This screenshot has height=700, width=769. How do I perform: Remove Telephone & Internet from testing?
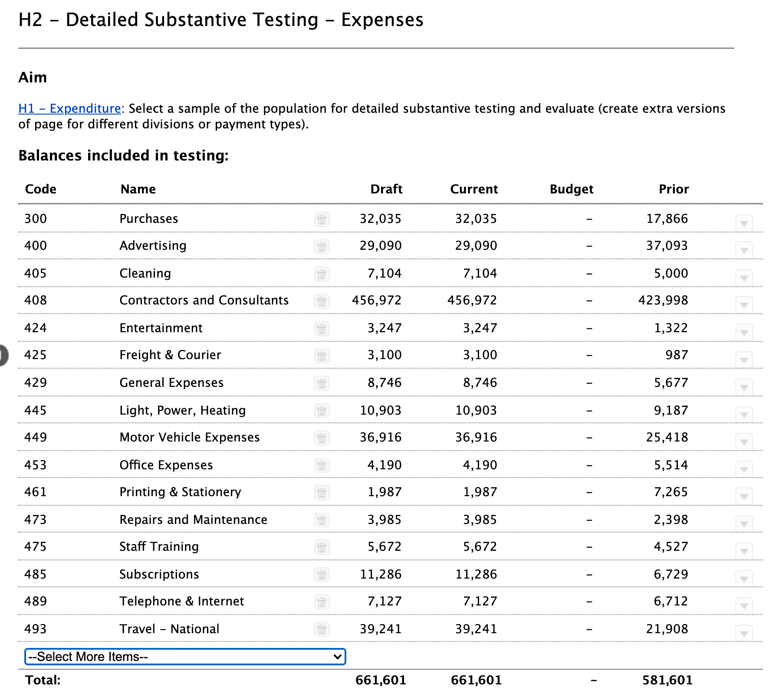click(321, 602)
